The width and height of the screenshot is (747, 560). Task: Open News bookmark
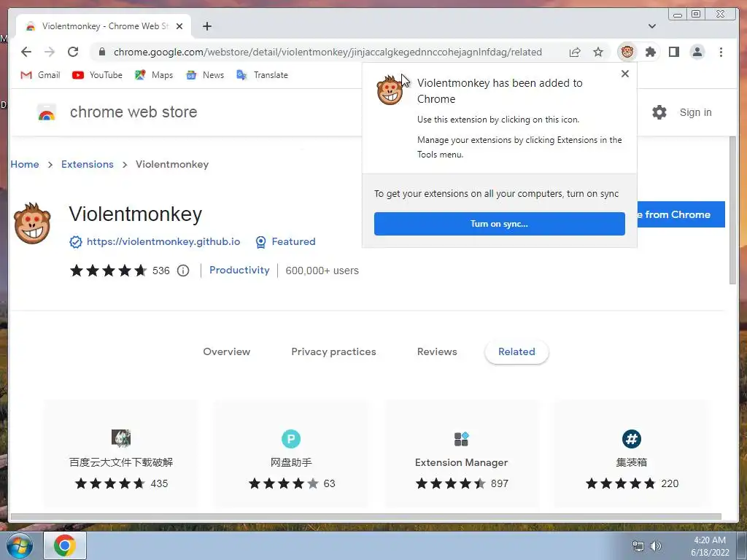205,75
